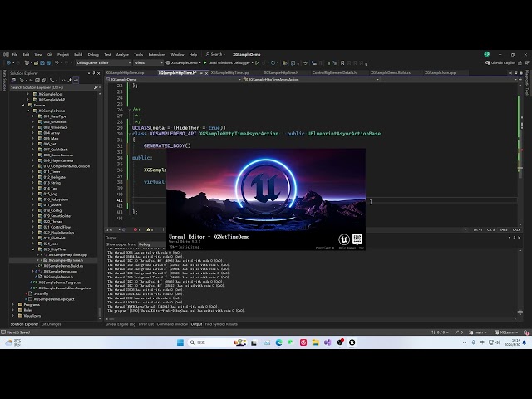
Task: Open the Debug menu
Action: tap(93, 54)
